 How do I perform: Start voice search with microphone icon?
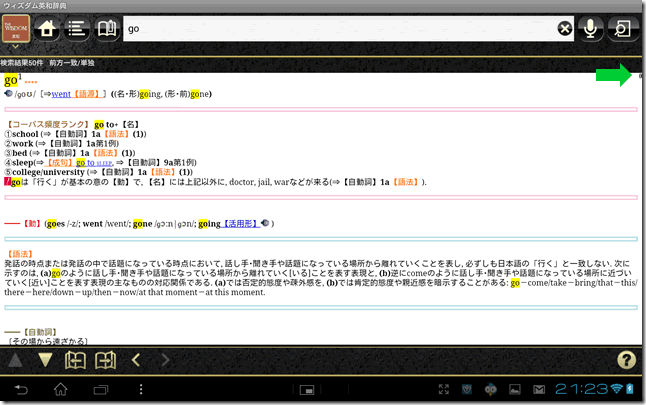[593, 29]
